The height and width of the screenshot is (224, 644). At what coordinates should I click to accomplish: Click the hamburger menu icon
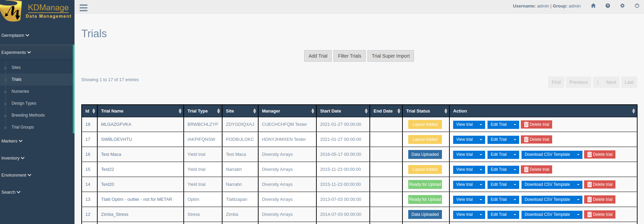click(x=83, y=8)
